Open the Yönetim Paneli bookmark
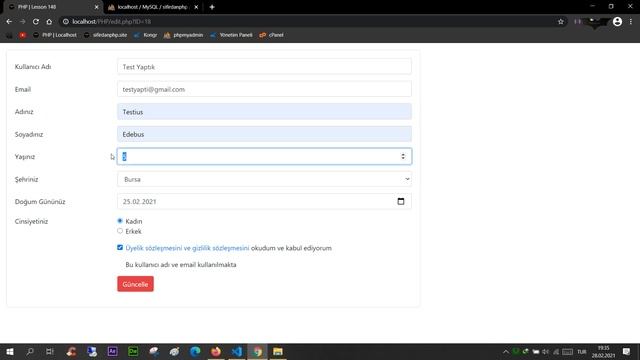 tap(231, 35)
